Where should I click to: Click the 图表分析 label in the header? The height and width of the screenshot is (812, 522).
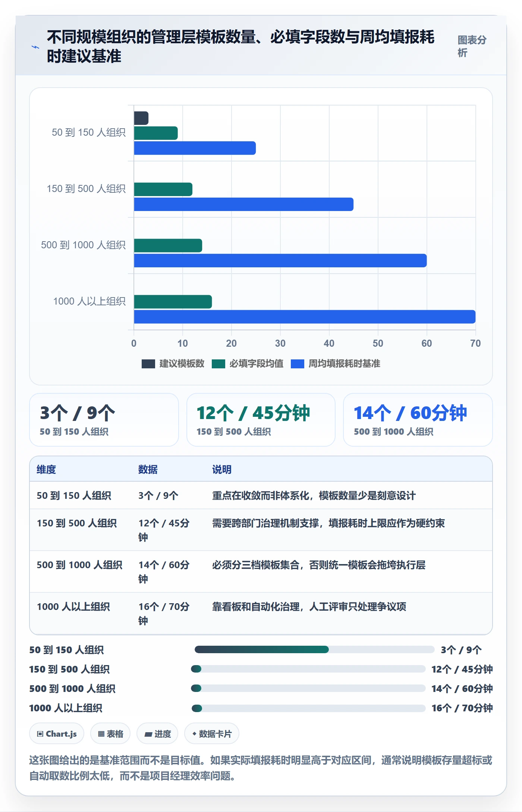(x=472, y=46)
